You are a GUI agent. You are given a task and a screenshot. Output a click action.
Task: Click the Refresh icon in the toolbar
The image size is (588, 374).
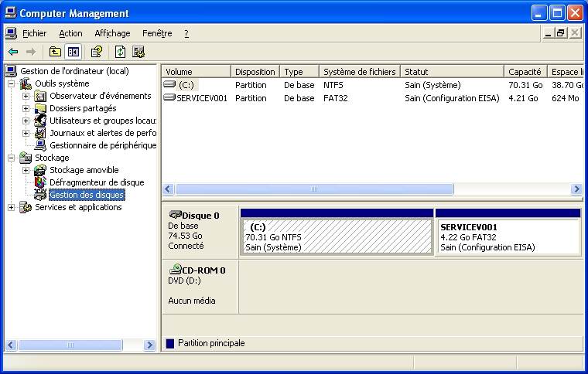120,52
